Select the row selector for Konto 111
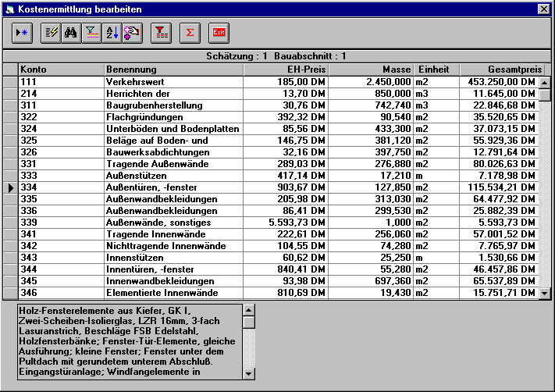This screenshot has width=555, height=392. (x=10, y=81)
